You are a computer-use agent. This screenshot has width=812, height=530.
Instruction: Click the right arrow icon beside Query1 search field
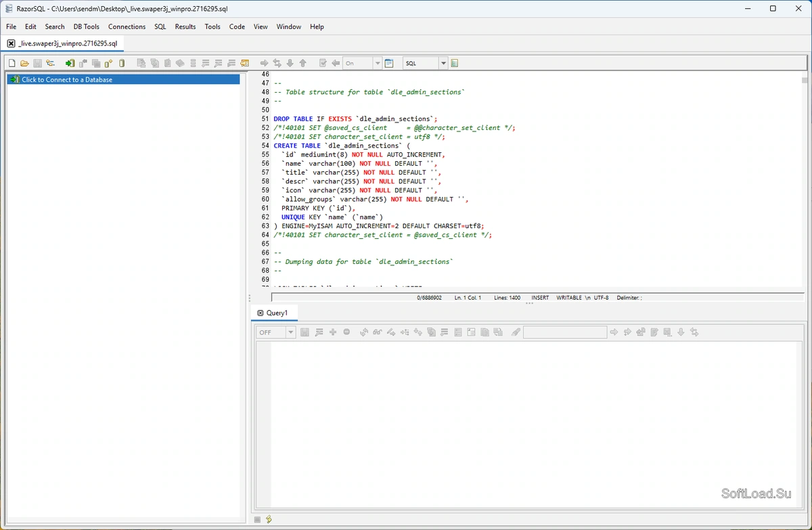(614, 332)
